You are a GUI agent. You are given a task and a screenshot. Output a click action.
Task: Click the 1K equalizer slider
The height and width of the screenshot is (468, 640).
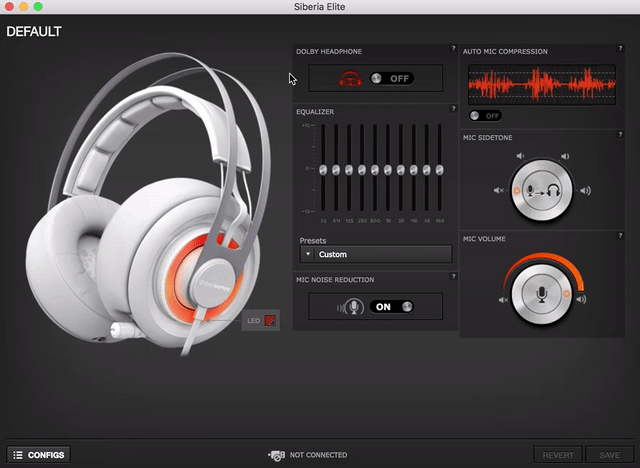click(388, 170)
